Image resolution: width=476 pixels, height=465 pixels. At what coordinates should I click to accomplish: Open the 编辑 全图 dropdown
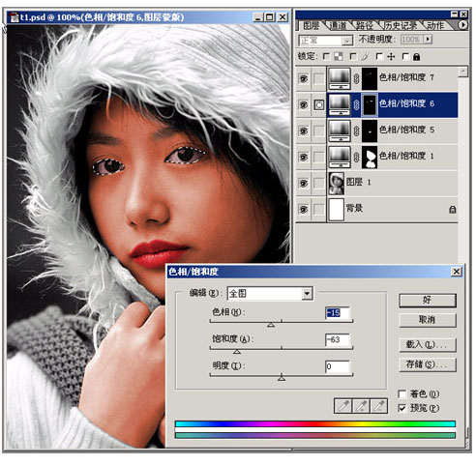pyautogui.click(x=270, y=293)
